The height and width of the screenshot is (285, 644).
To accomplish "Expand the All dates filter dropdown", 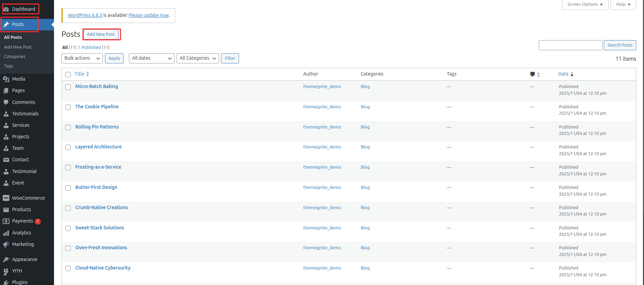I will pyautogui.click(x=152, y=58).
